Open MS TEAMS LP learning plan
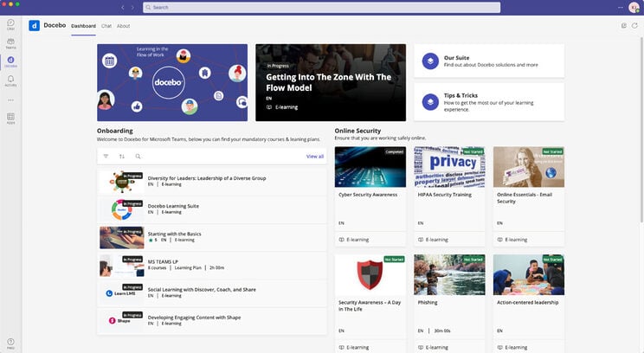 point(212,265)
